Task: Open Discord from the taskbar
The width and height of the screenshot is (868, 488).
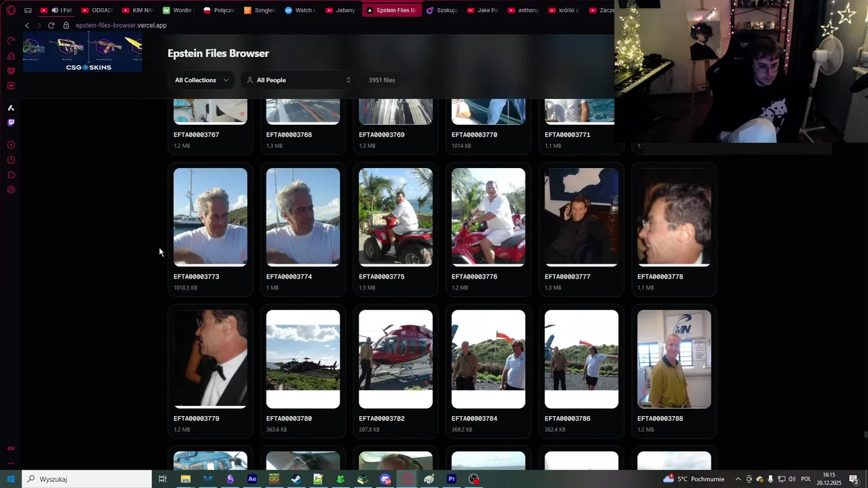Action: 385,479
